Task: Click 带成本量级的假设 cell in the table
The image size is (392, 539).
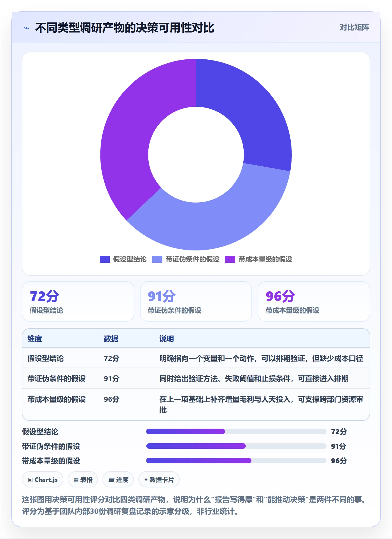Action: [57, 399]
